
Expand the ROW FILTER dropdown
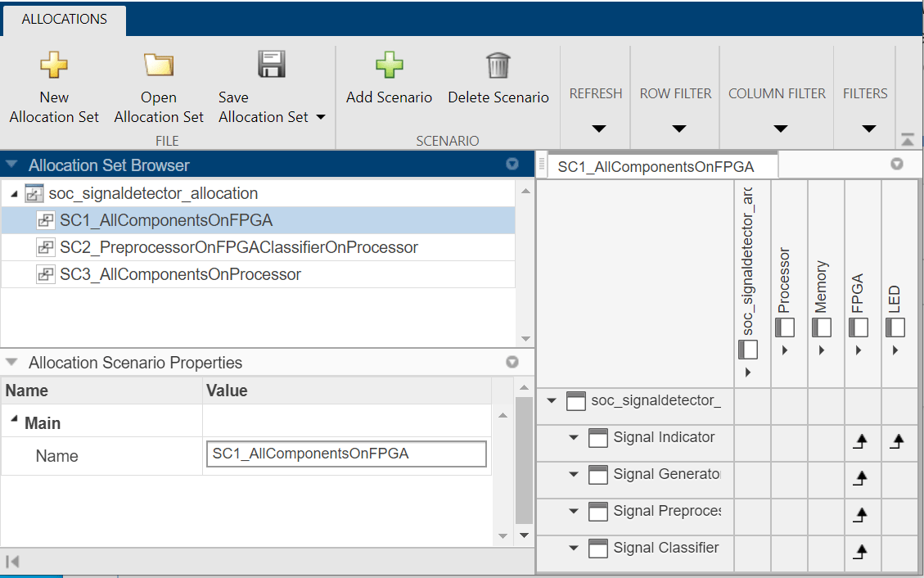coord(676,129)
